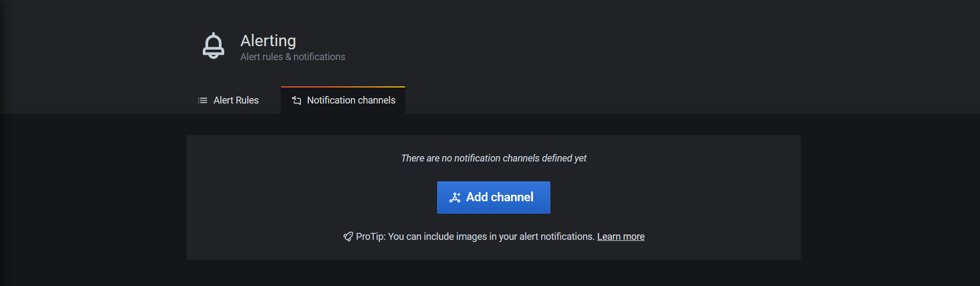Click the word 'ProTip:' in the hint
Image resolution: width=980 pixels, height=286 pixels.
(x=371, y=237)
